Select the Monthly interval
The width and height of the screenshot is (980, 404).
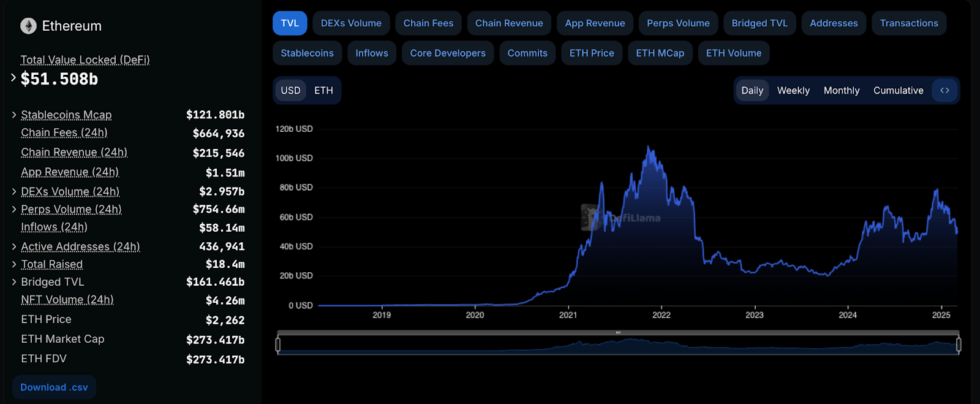842,90
